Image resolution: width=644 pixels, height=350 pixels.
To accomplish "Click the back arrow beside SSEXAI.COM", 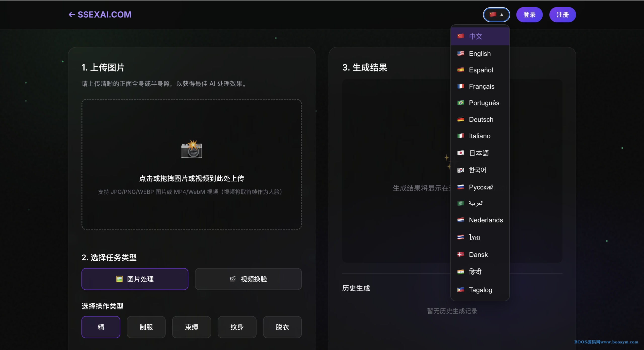I will click(x=72, y=15).
